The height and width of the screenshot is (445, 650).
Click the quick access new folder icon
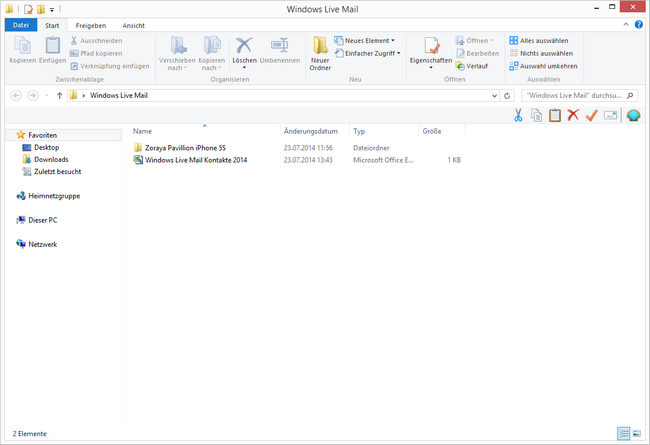41,9
